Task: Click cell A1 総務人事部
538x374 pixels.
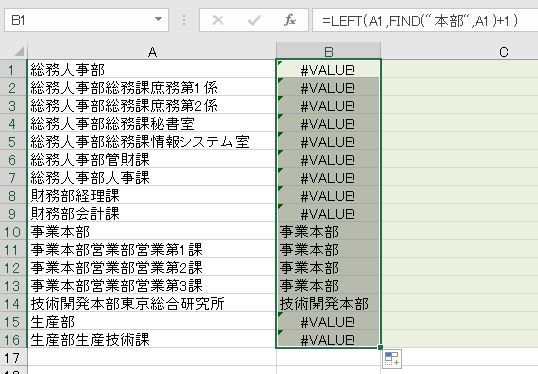Action: [x=152, y=70]
